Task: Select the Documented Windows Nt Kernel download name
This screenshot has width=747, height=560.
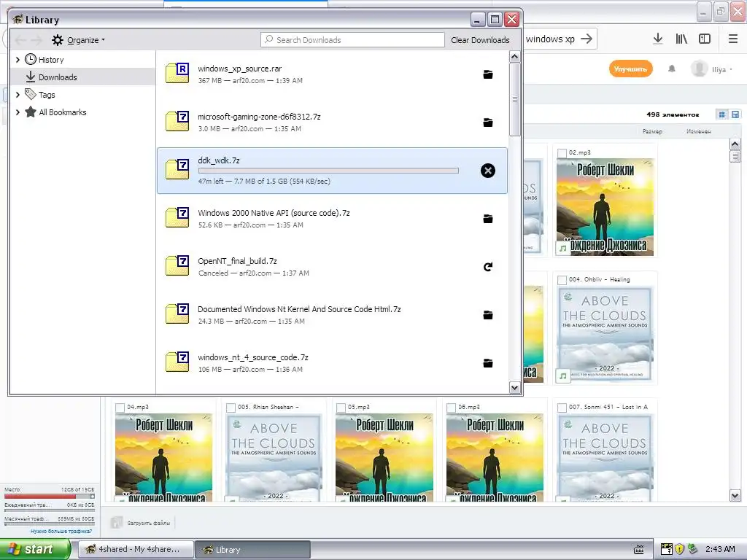Action: pos(299,309)
